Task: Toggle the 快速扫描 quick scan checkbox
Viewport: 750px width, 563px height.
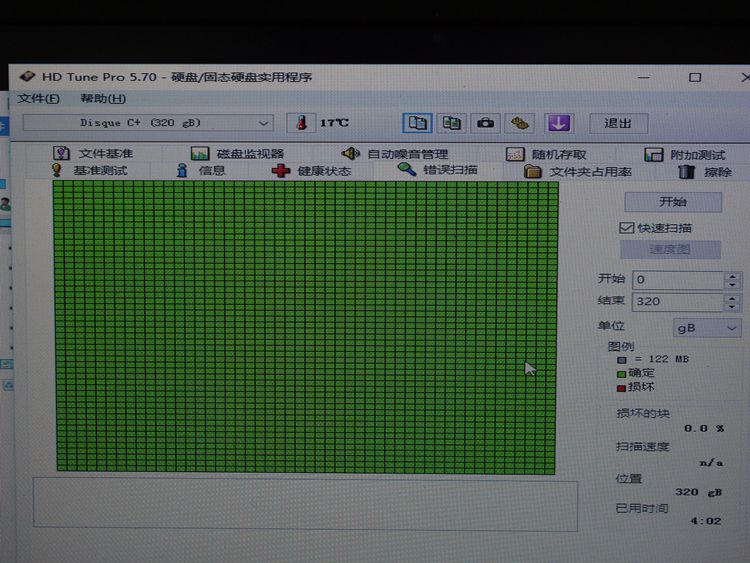Action: [626, 228]
